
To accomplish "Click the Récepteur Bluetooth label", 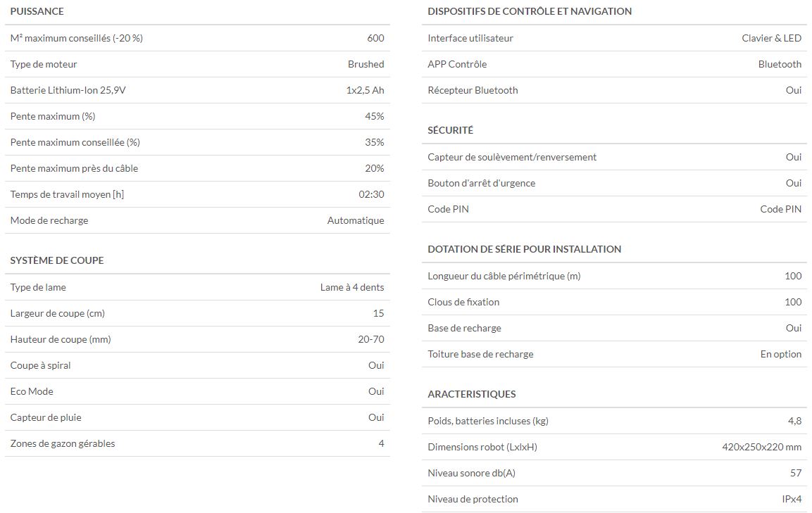I will click(473, 90).
